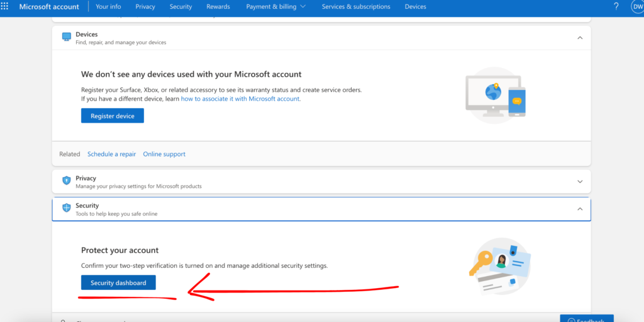Click the Security shield icon
This screenshot has width=644, height=322.
(67, 209)
